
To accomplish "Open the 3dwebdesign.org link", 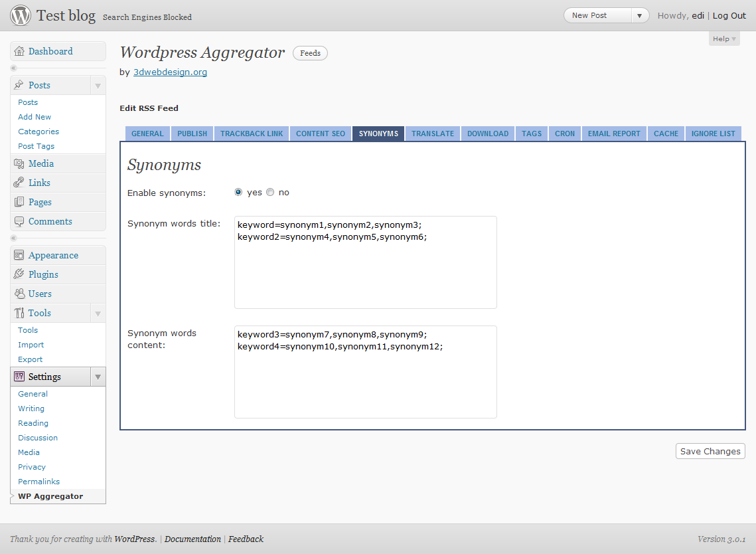I will point(170,72).
